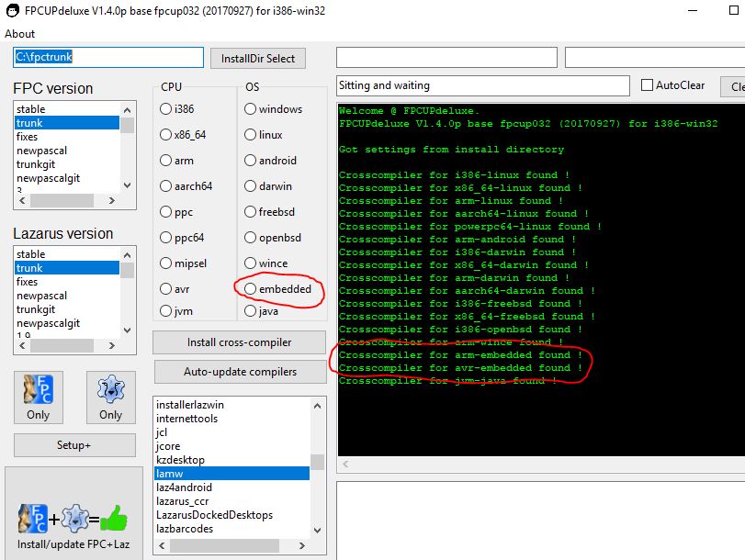Click the Sitting and waiting status field

point(482,85)
